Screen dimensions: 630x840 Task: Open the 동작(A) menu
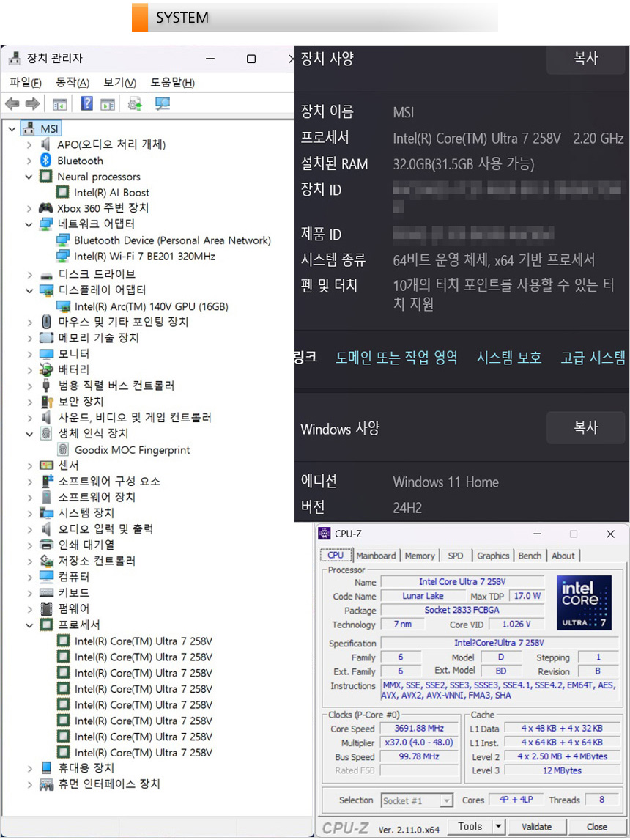73,83
